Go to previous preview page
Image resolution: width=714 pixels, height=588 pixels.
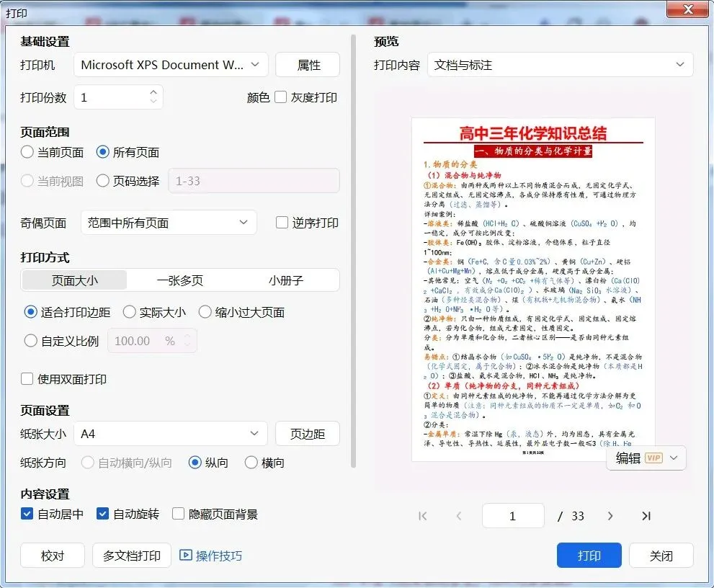click(x=458, y=516)
